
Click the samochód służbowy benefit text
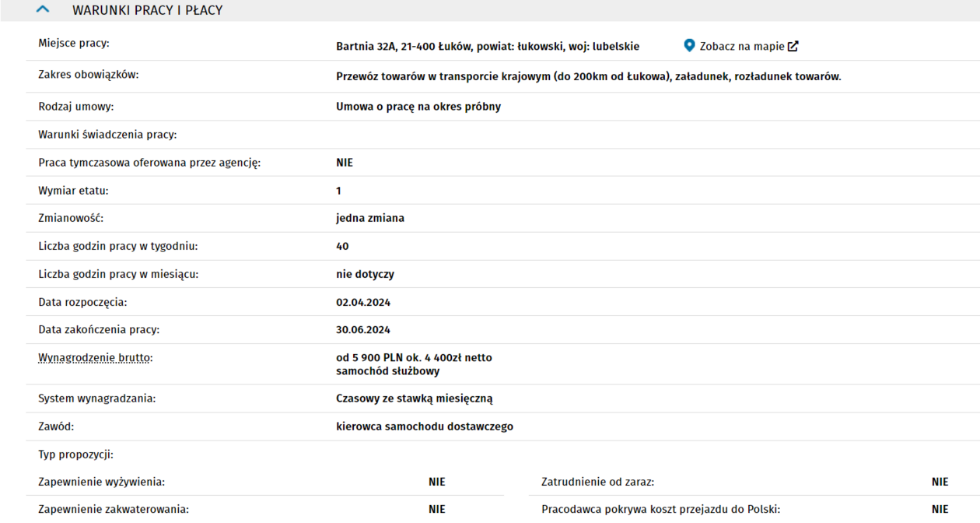[387, 371]
